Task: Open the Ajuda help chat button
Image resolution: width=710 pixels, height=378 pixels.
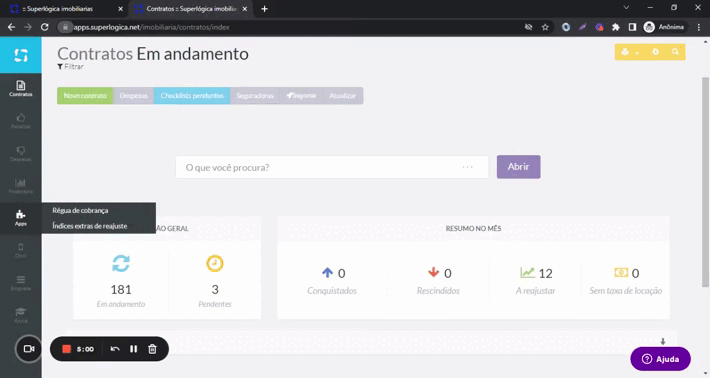Action: tap(661, 359)
